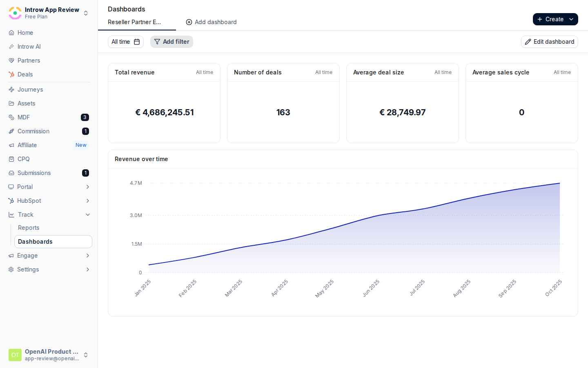The image size is (588, 368).
Task: Click the New badge next to Affiliate
Action: 81,145
